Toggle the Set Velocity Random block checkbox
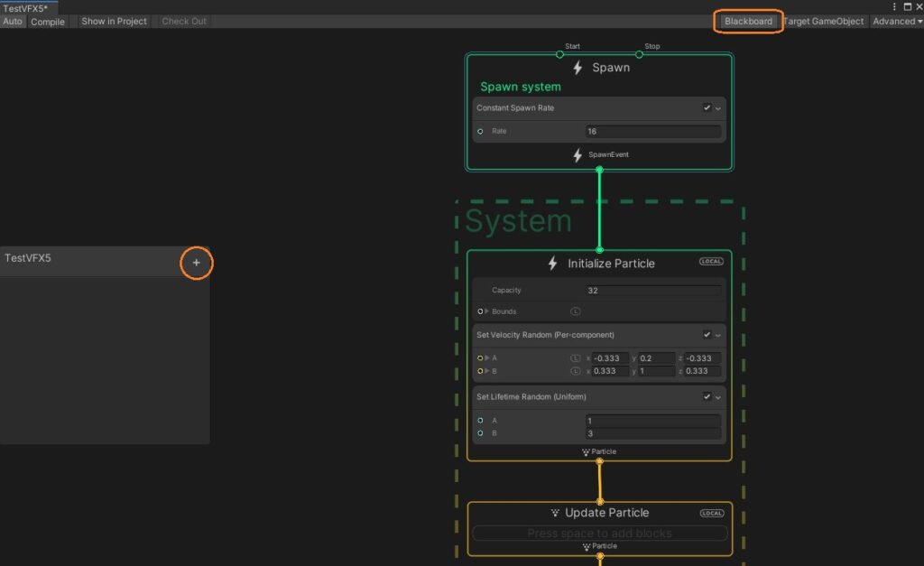The height and width of the screenshot is (566, 924). 707,335
